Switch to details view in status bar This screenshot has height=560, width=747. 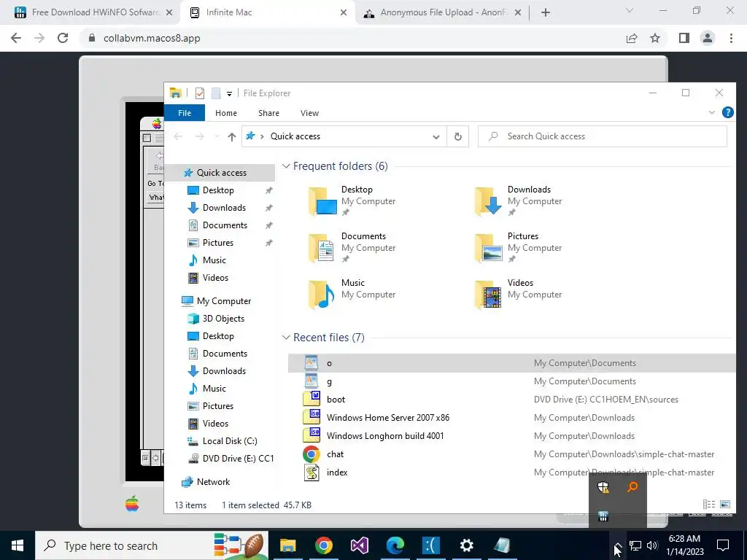[709, 505]
